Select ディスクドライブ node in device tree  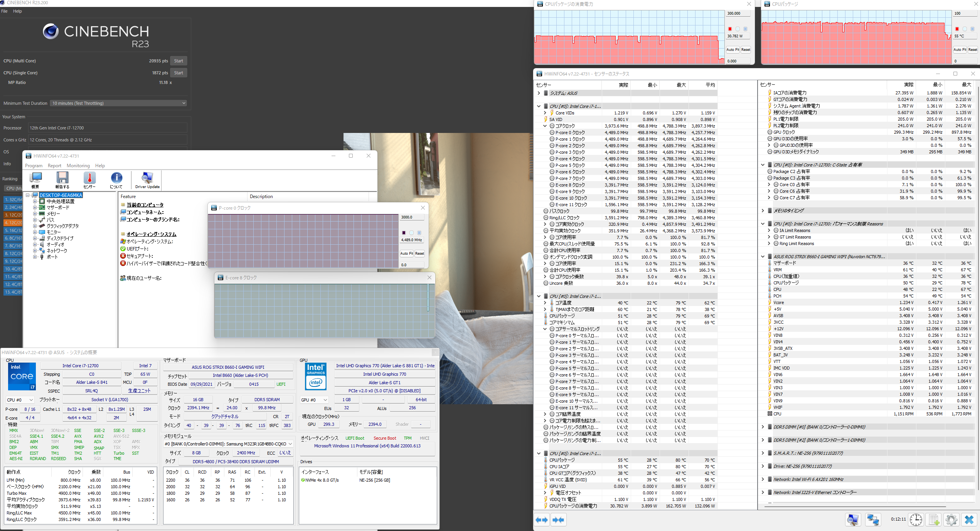[x=60, y=238]
